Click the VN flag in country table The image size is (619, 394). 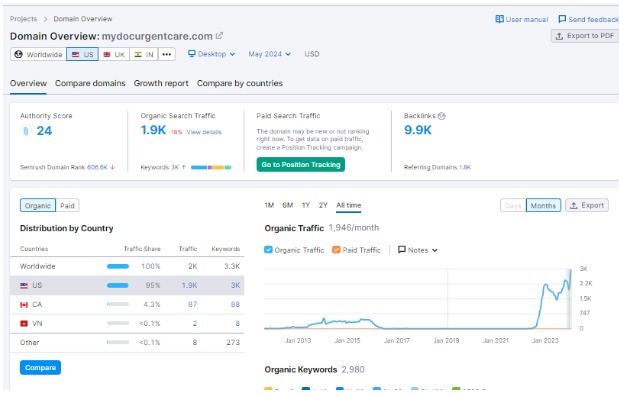(24, 323)
